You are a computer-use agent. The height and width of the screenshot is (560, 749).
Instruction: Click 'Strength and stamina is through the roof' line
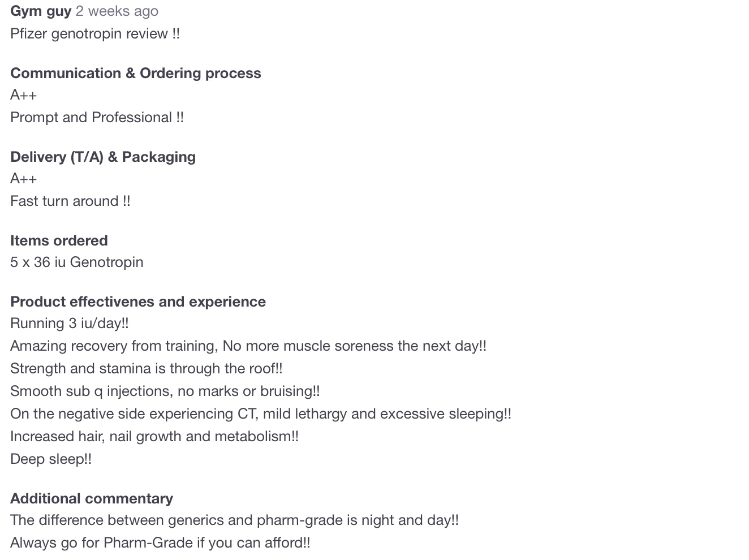click(x=147, y=369)
